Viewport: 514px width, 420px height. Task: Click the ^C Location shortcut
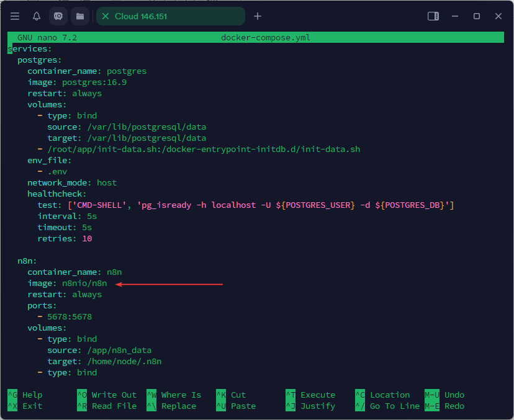[x=382, y=395]
